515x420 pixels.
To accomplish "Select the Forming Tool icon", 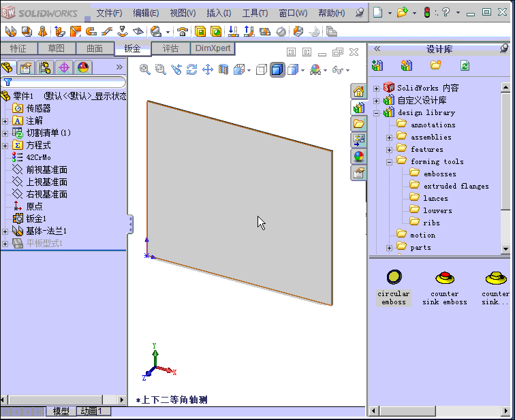I will (183, 31).
